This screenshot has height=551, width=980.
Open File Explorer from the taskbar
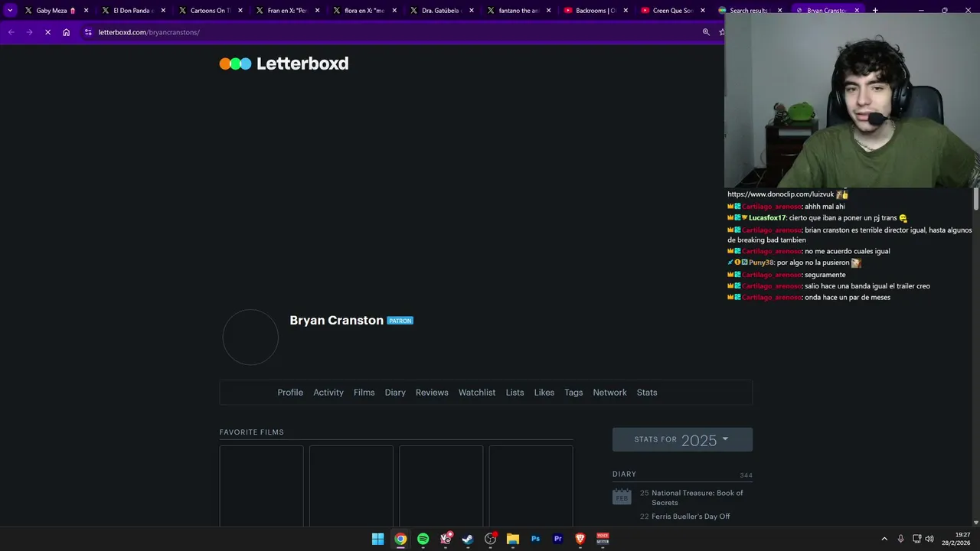click(x=513, y=539)
